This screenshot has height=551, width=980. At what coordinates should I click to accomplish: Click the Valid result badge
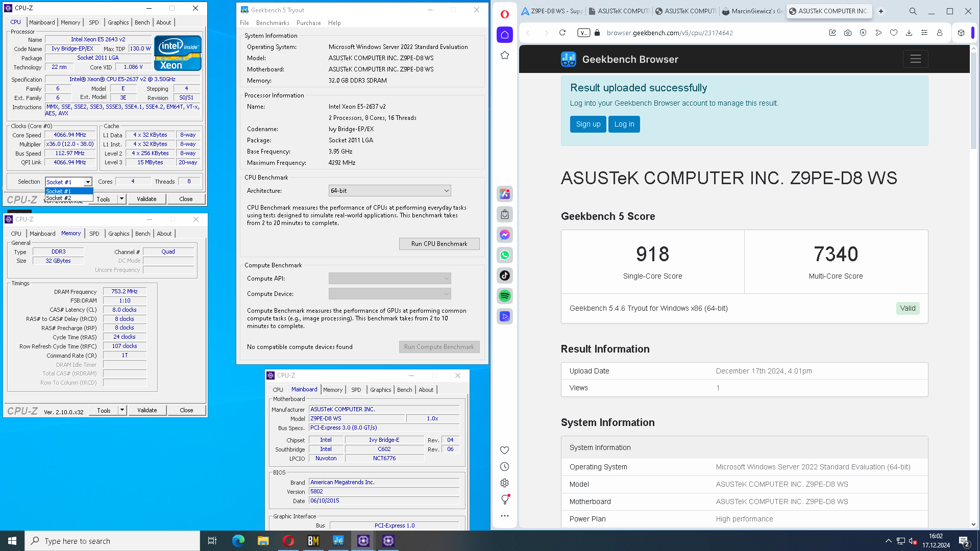[908, 308]
